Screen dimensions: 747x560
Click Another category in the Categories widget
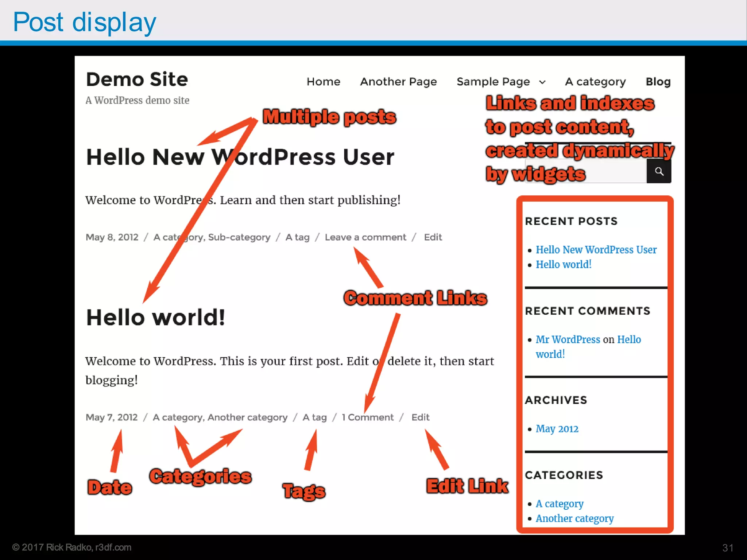574,518
